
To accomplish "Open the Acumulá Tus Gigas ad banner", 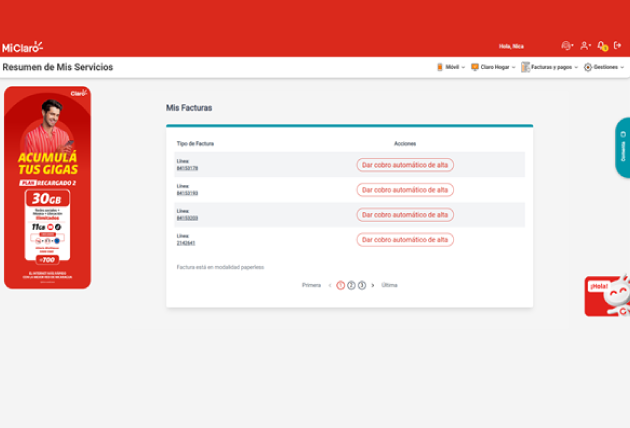I will (x=47, y=187).
